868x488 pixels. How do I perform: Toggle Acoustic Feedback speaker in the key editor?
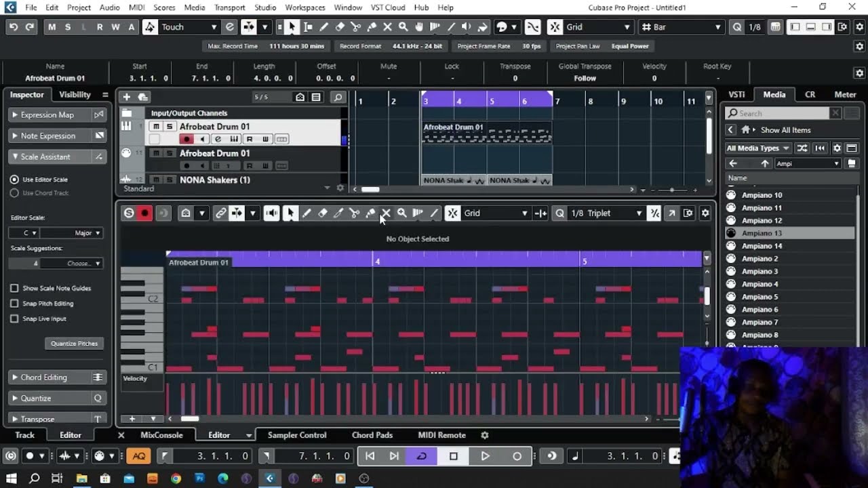(x=272, y=213)
